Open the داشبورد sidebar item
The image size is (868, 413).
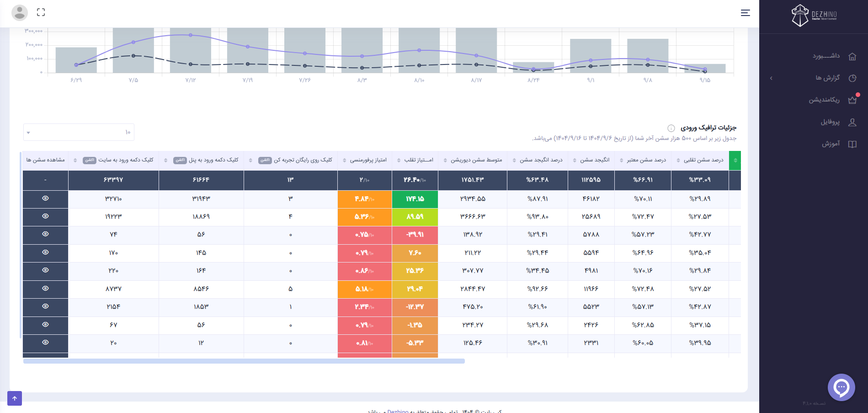click(x=814, y=56)
